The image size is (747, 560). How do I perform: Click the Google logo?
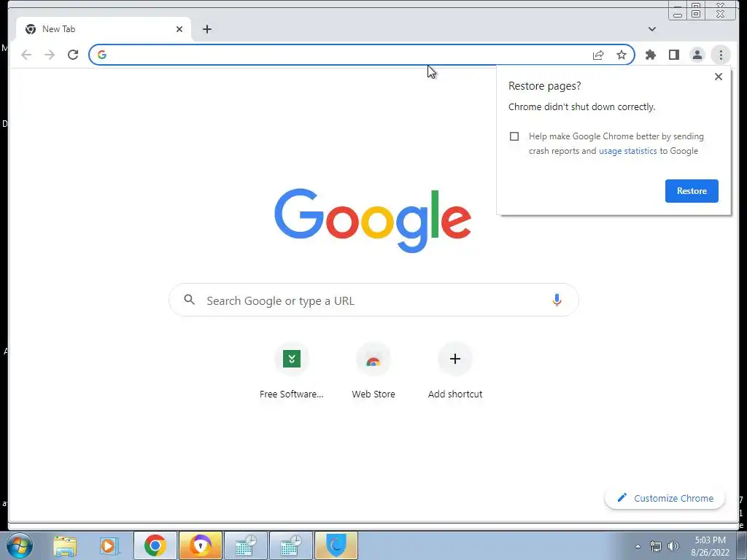(373, 220)
